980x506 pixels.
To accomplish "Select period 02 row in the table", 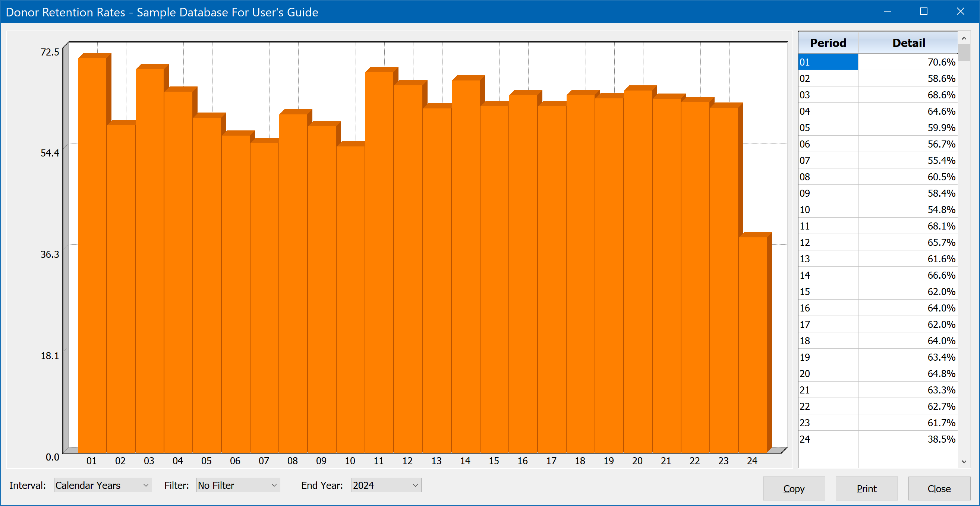I will pyautogui.click(x=877, y=78).
